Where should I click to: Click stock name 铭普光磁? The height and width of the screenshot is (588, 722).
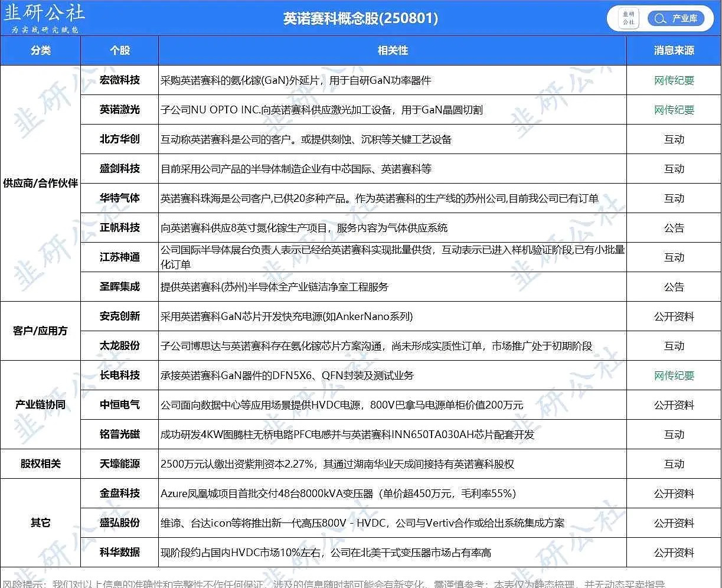(x=120, y=434)
